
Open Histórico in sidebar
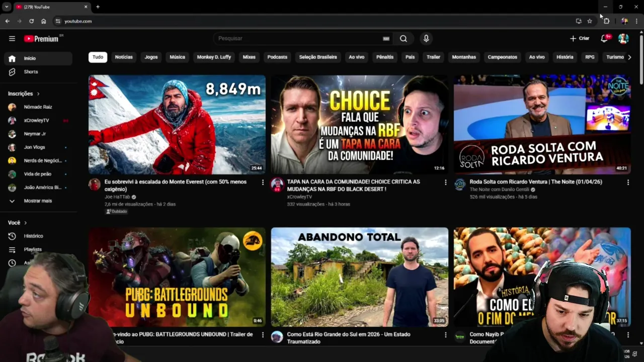point(38,236)
